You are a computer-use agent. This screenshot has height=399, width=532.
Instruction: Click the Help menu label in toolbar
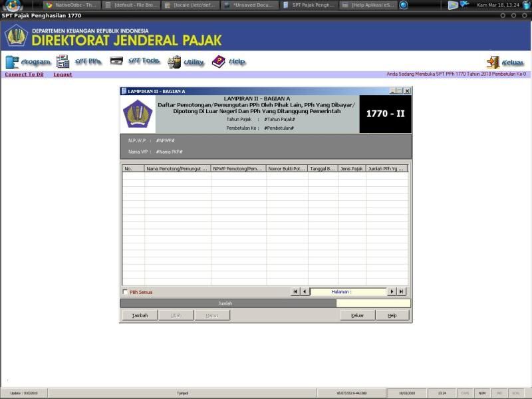pos(237,61)
